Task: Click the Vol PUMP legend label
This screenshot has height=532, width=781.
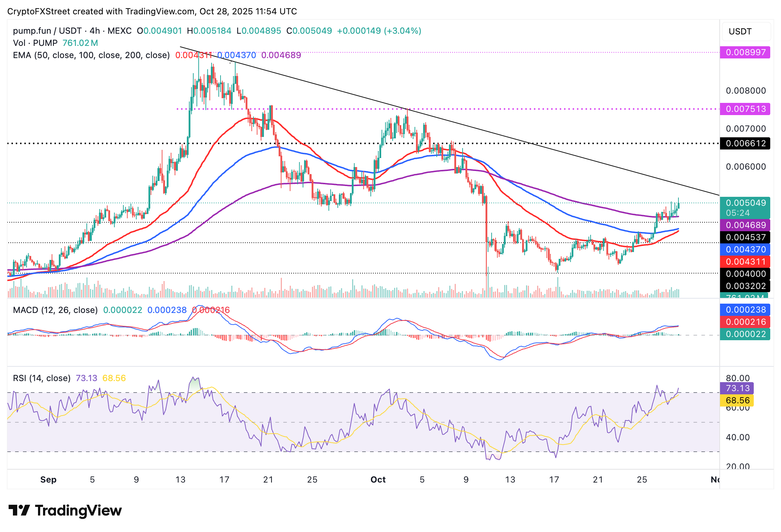Action: click(35, 43)
